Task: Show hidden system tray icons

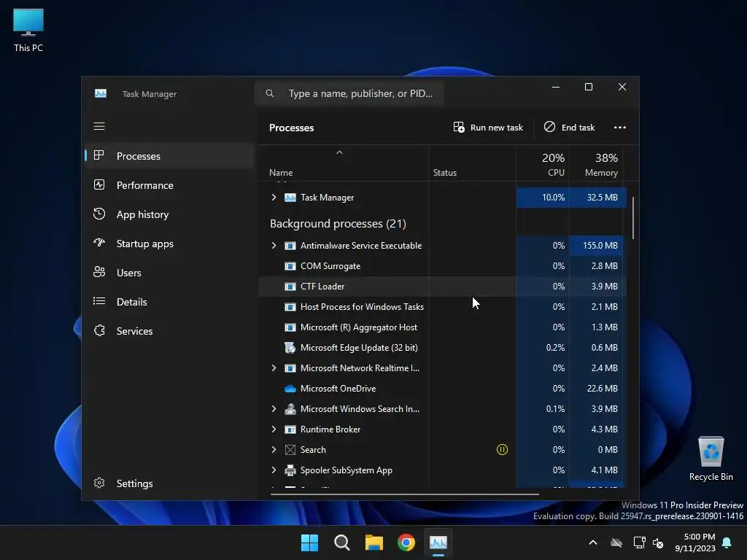Action: 593,542
